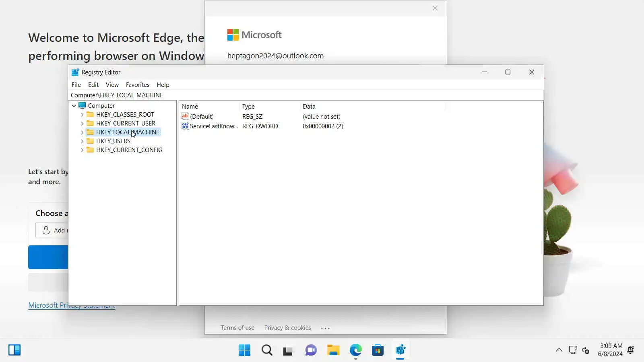Select HKEY_USERS in the tree
This screenshot has height=362, width=644.
(x=113, y=141)
